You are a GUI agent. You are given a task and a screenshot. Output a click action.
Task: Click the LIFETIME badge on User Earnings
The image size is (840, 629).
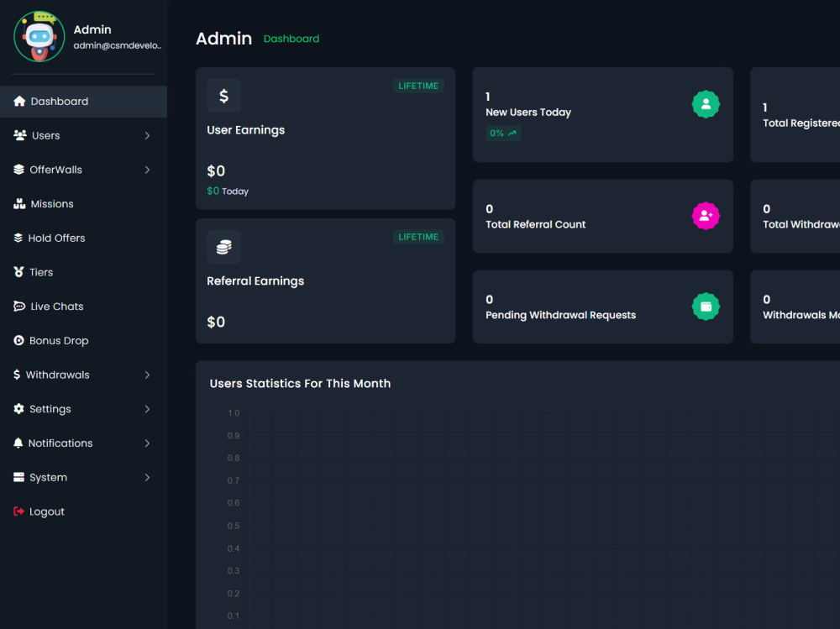coord(418,86)
